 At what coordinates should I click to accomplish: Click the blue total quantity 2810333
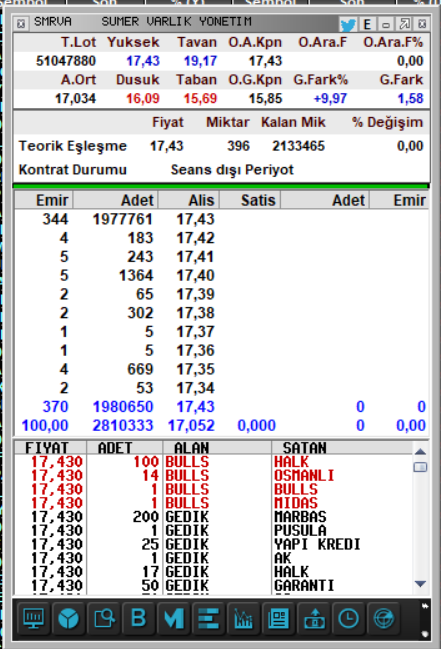123,425
